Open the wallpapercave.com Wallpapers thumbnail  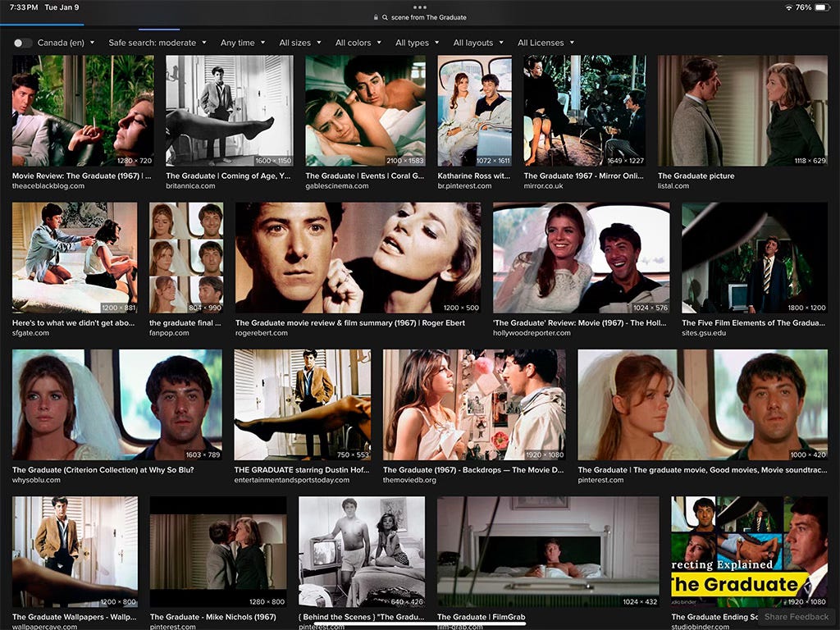coord(75,552)
